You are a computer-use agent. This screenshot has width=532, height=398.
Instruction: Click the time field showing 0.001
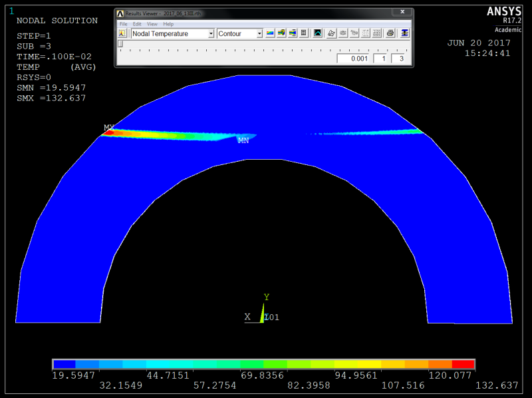[x=353, y=59]
